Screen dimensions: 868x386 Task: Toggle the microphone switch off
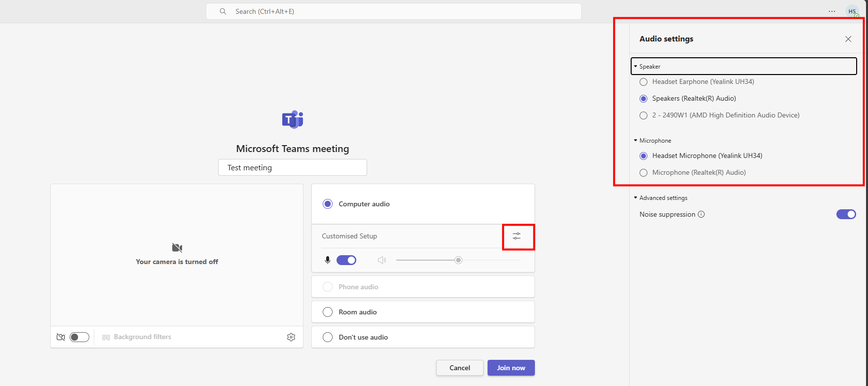point(346,260)
